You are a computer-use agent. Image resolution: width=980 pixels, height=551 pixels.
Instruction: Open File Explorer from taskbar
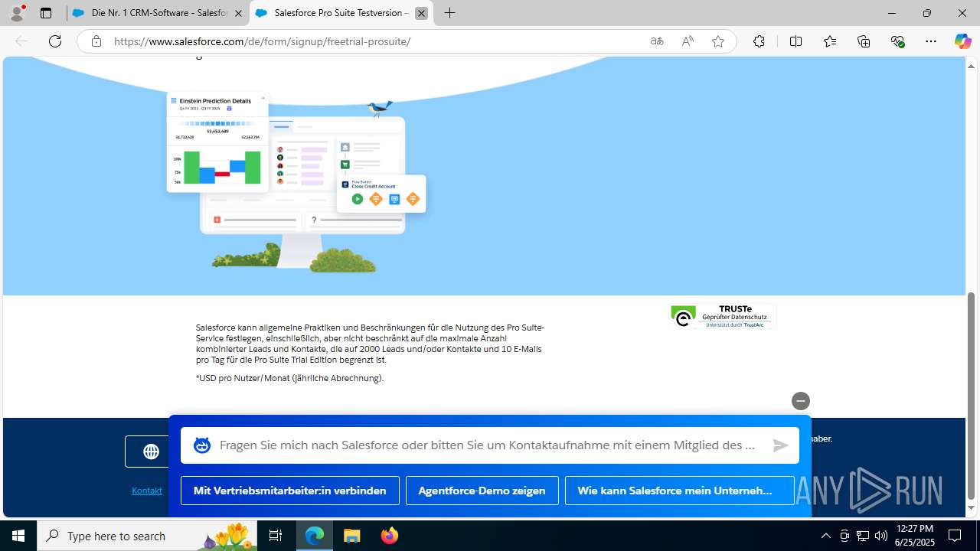click(x=351, y=536)
